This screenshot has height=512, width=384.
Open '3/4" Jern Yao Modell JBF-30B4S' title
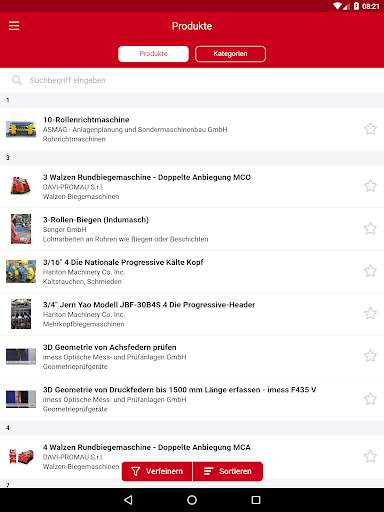point(149,305)
